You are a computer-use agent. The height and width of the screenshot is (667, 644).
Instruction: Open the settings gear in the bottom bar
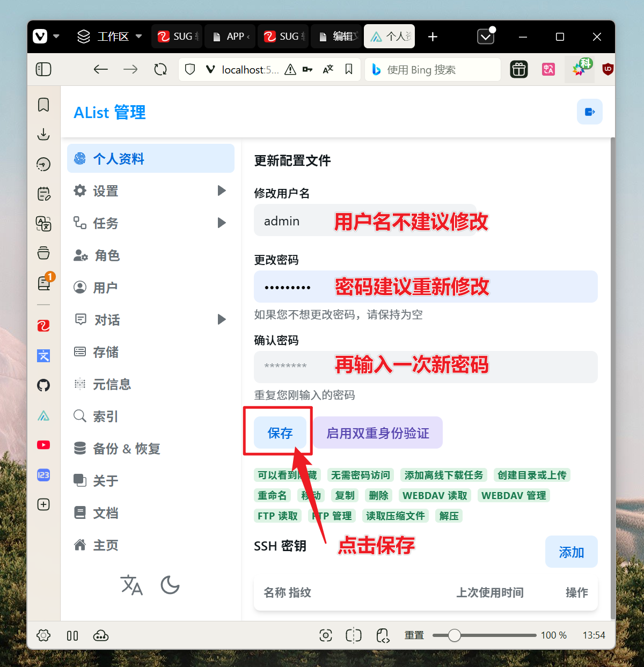click(x=43, y=635)
